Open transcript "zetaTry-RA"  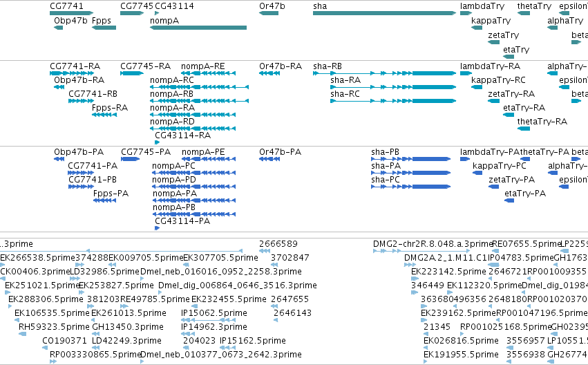point(511,94)
